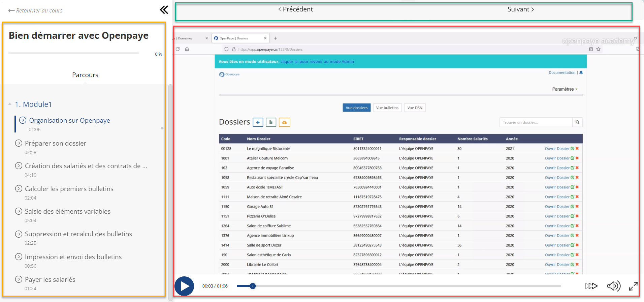The width and height of the screenshot is (644, 302).
Task: Open lesson Préparer son dossier
Action: (x=56, y=143)
